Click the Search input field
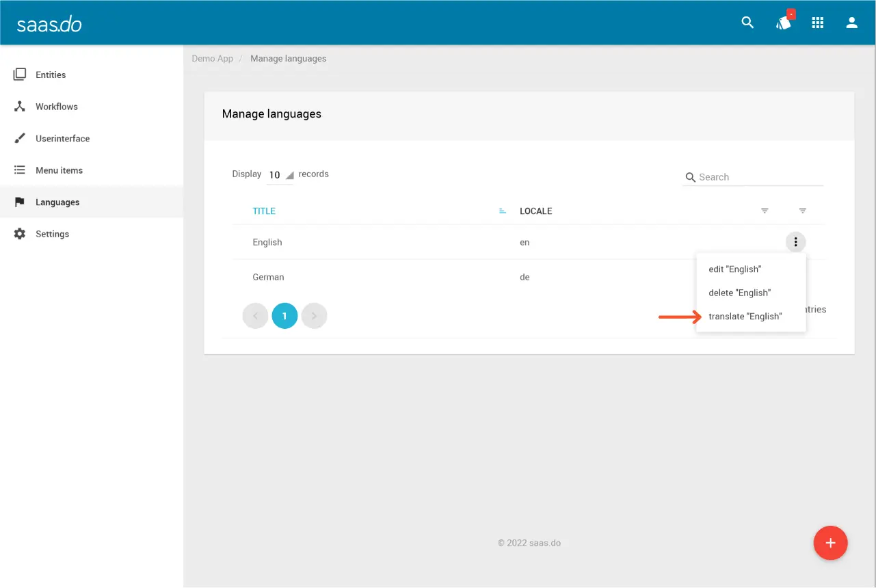Screen dimensions: 876x588 click(x=759, y=177)
